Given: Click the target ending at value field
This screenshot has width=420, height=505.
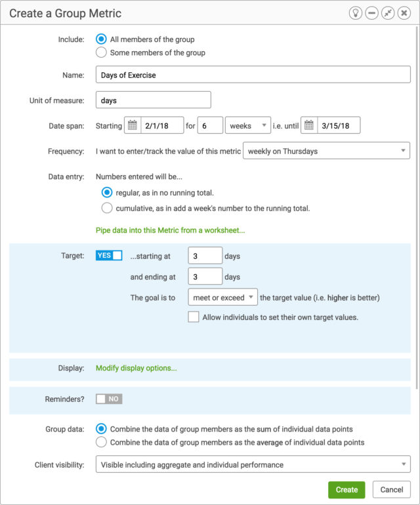Looking at the screenshot, I should tap(205, 276).
